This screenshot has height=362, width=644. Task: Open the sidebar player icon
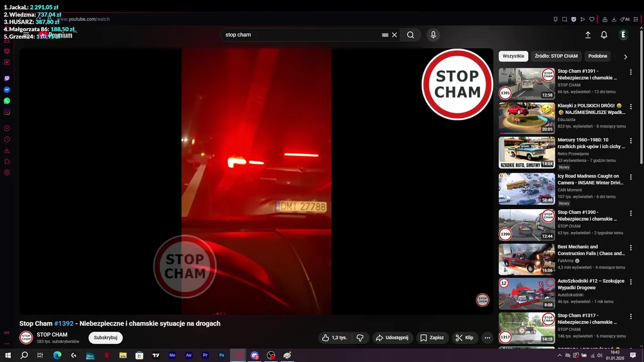pyautogui.click(x=7, y=128)
